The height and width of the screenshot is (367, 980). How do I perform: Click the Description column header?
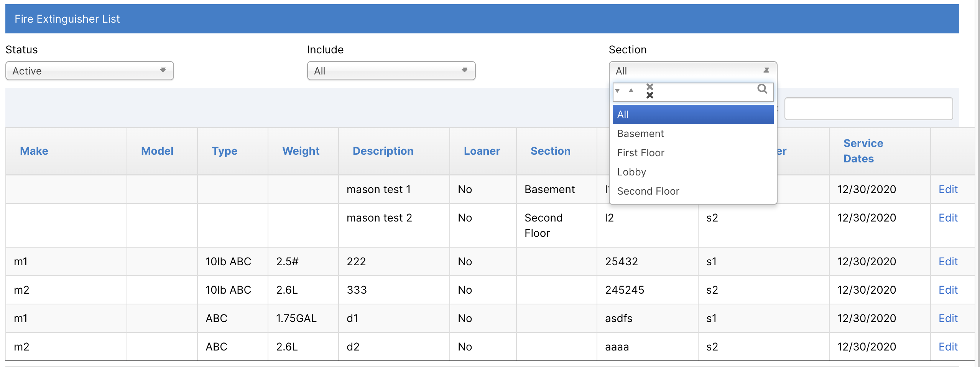[x=383, y=151]
